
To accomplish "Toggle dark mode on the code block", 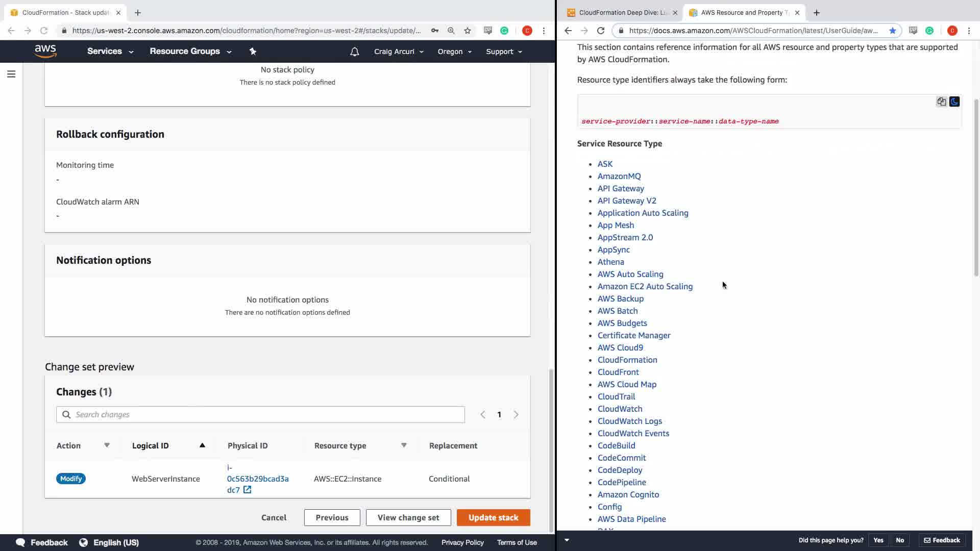I will (x=954, y=102).
